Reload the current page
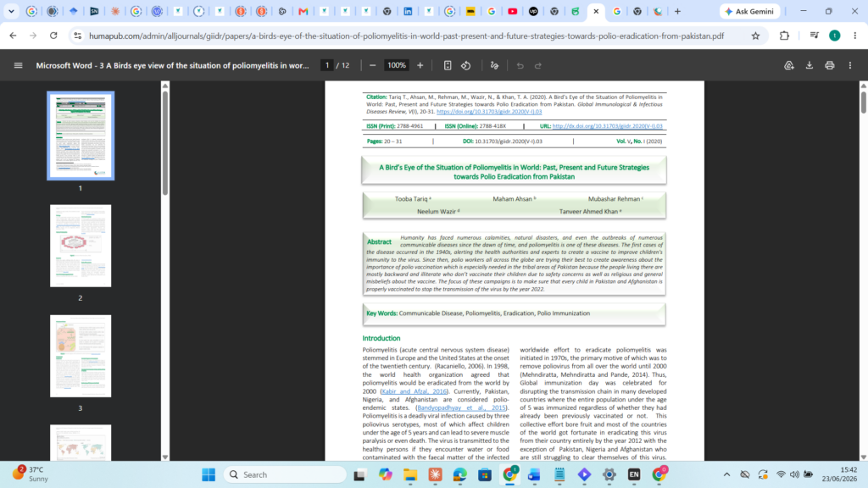Screen dimensions: 868x488 point(53,36)
